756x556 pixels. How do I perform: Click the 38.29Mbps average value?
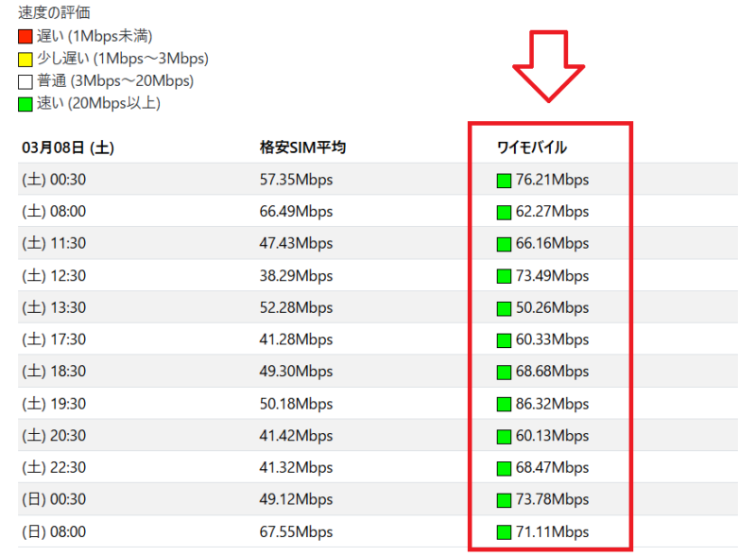tap(296, 275)
